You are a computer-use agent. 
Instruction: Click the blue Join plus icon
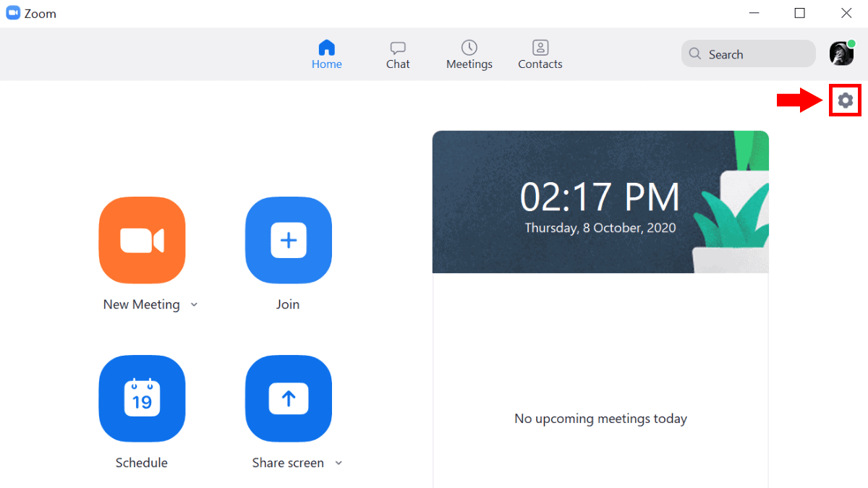(289, 240)
